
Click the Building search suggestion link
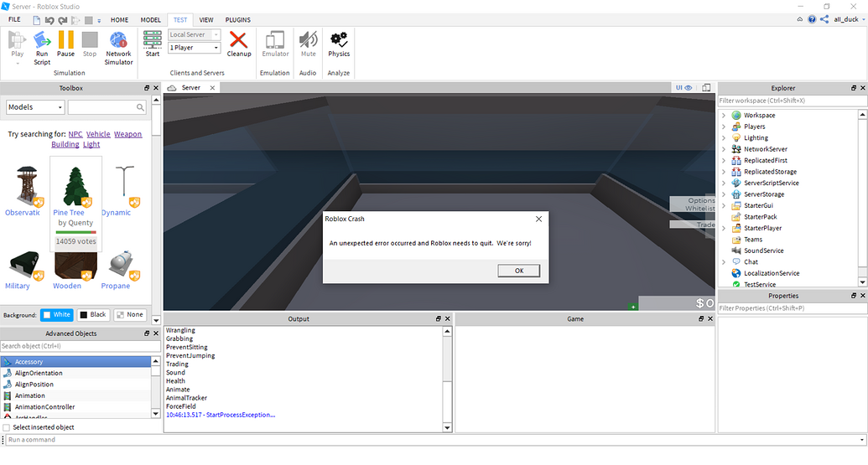click(x=65, y=144)
